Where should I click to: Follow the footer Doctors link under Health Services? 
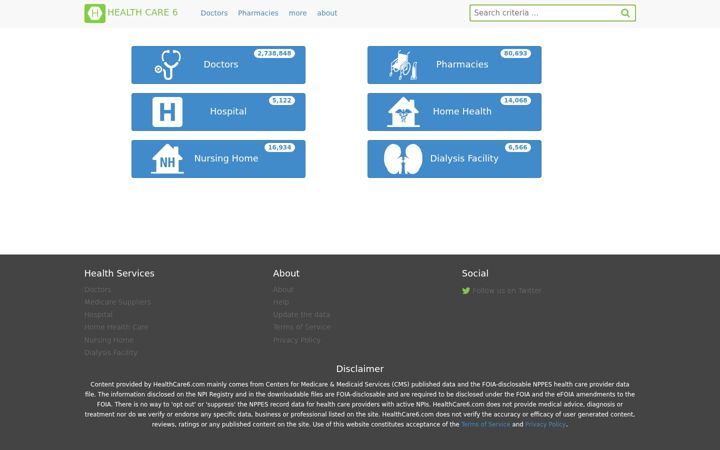tap(97, 290)
